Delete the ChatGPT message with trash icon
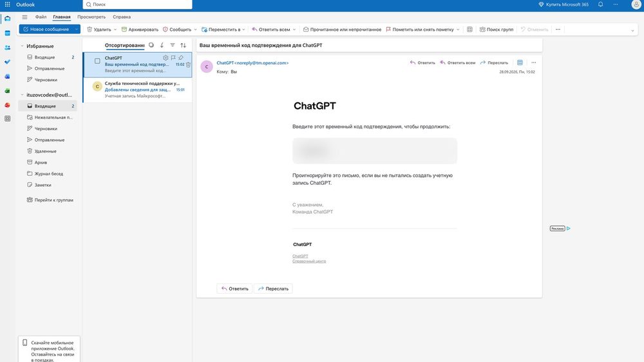Screen dimensions: 644x362 (188, 64)
